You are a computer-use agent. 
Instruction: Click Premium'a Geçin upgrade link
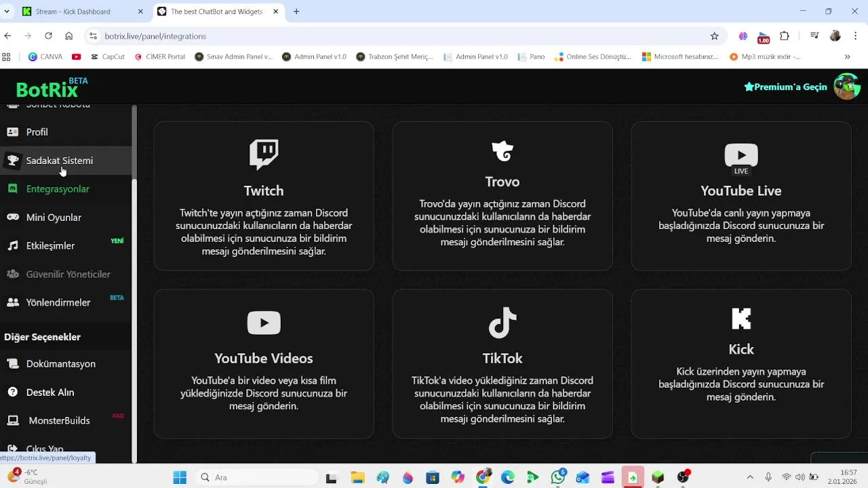pyautogui.click(x=785, y=87)
